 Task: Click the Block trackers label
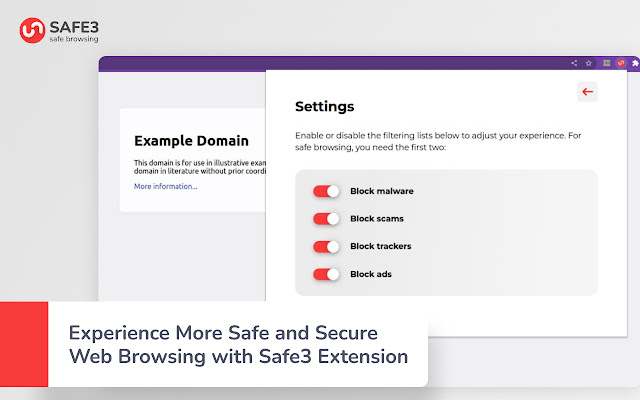380,246
